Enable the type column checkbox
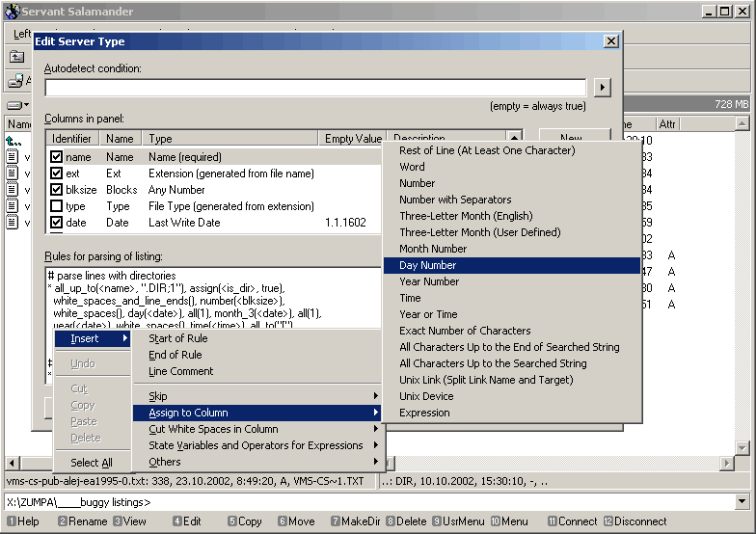Screen dimensions: 756x534 [x=56, y=206]
